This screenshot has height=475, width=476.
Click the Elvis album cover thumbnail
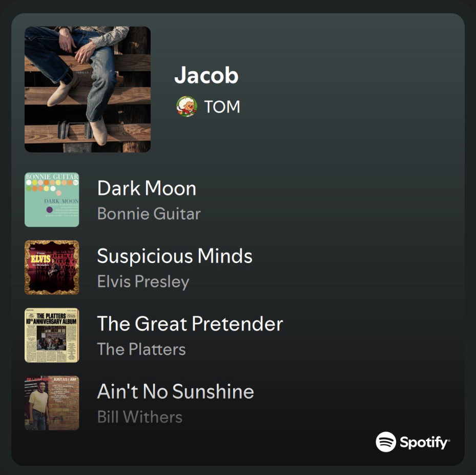[52, 267]
